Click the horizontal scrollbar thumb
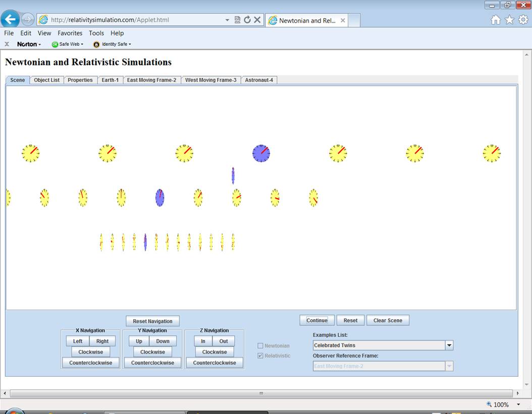Image resolution: width=532 pixels, height=414 pixels. [x=261, y=393]
